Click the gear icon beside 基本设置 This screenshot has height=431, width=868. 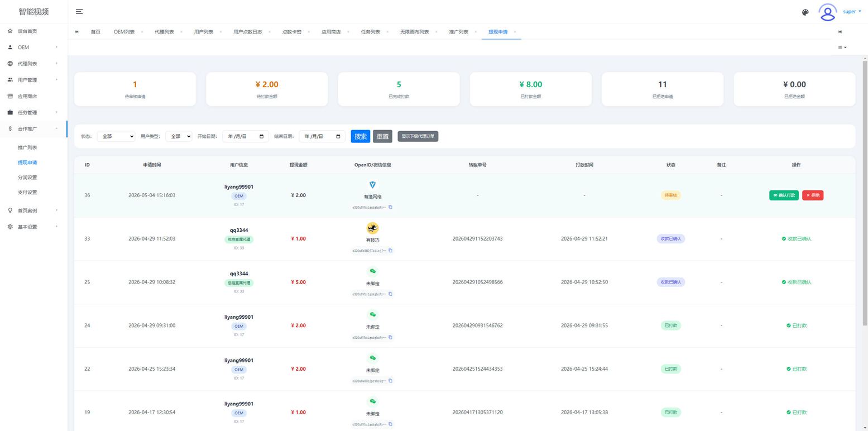pos(10,227)
